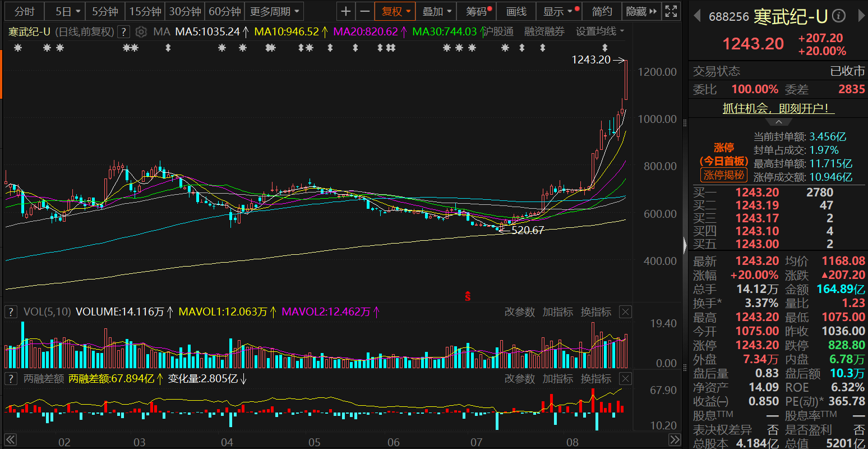
Task: Open MA settings gear icon
Action: [x=141, y=32]
